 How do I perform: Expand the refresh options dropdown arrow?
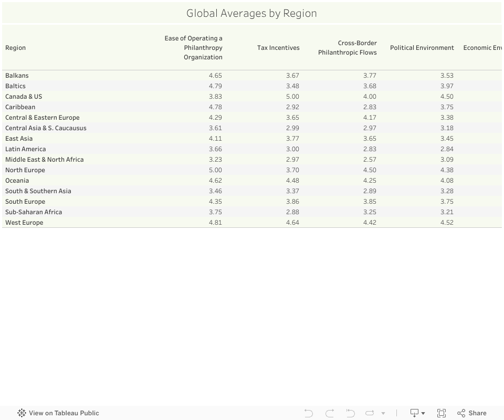383,413
